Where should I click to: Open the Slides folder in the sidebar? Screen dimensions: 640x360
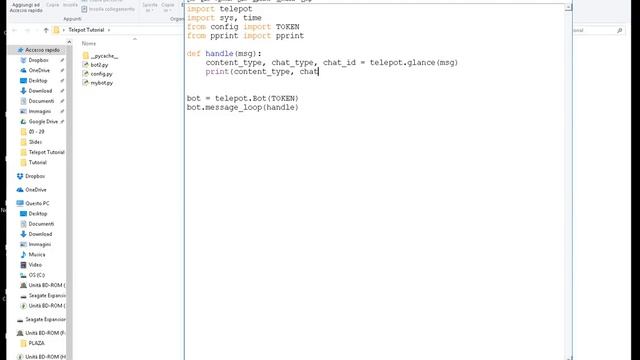pyautogui.click(x=31, y=142)
